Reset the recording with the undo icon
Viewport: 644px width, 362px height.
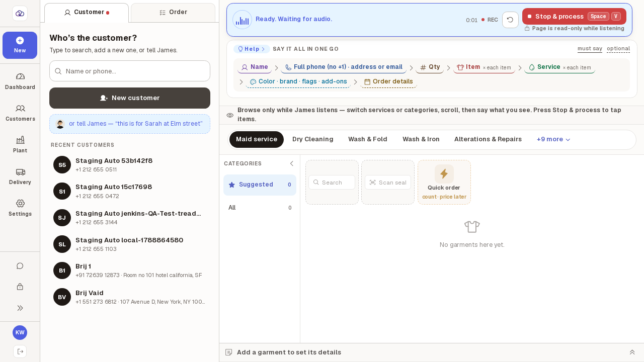510,20
